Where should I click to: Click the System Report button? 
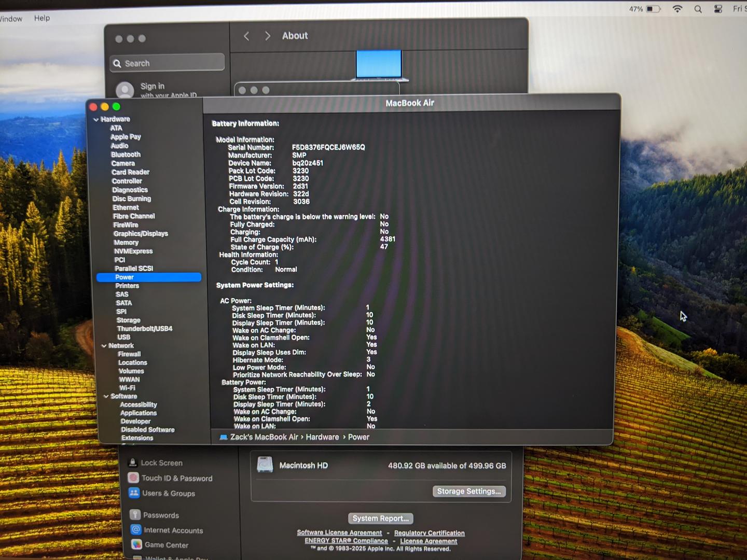coord(380,518)
